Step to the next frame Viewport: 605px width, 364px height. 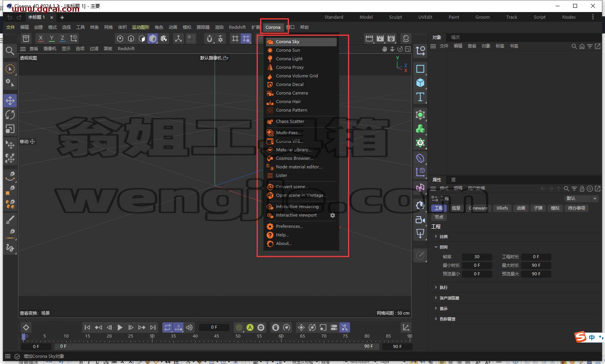pyautogui.click(x=131, y=327)
